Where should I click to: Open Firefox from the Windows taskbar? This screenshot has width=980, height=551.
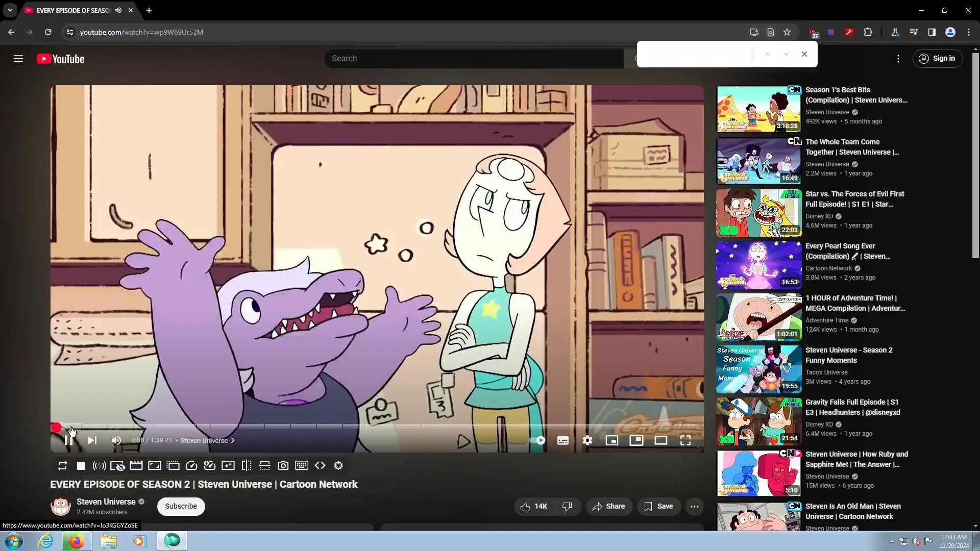pos(77,541)
